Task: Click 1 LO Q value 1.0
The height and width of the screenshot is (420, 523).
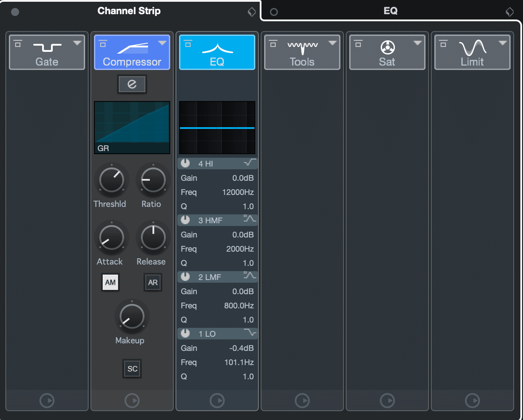Action: point(248,376)
